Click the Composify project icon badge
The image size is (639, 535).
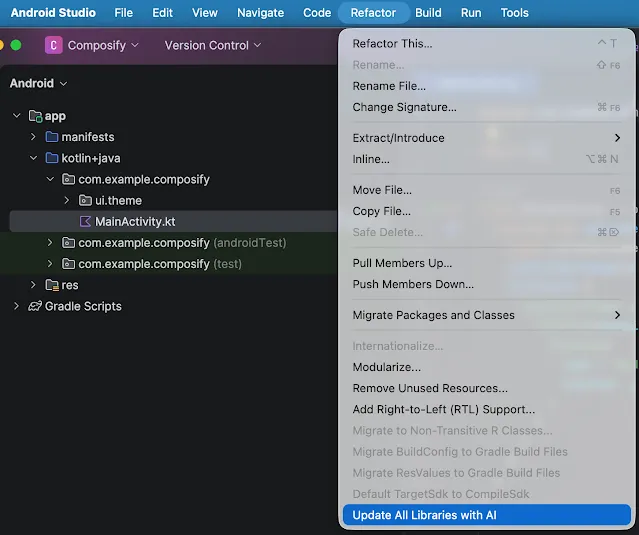tap(53, 45)
